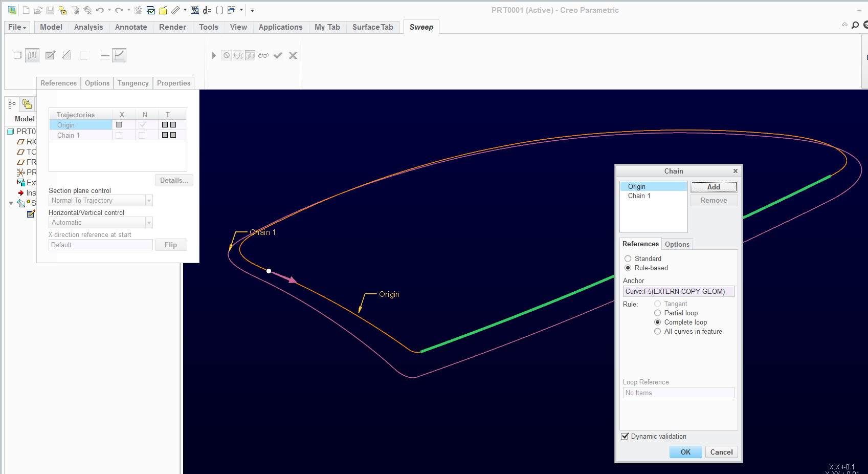868x474 pixels.
Task: Minimize the ribbon with the chevron arrow
Action: click(844, 25)
